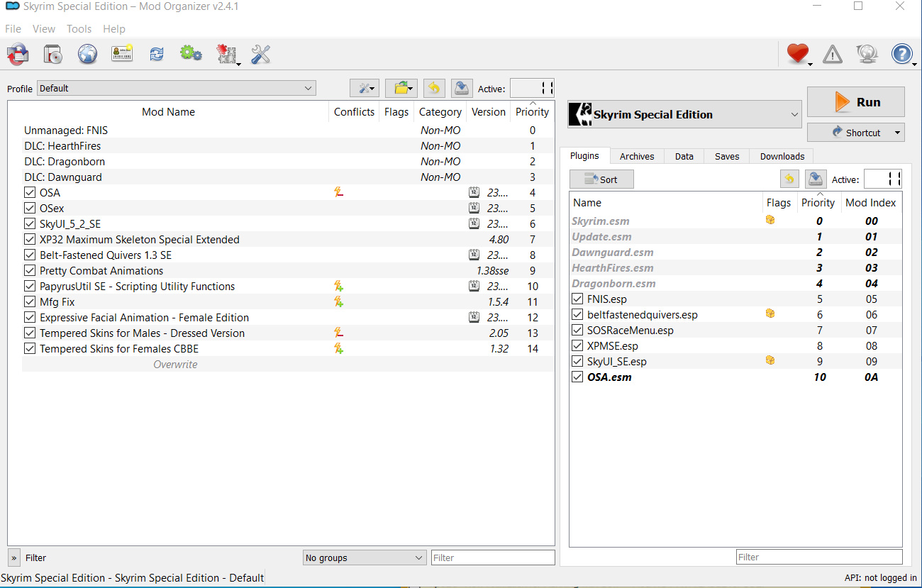Open the wrench tools dropdown above mod list
Image resolution: width=922 pixels, height=588 pixels.
[365, 88]
